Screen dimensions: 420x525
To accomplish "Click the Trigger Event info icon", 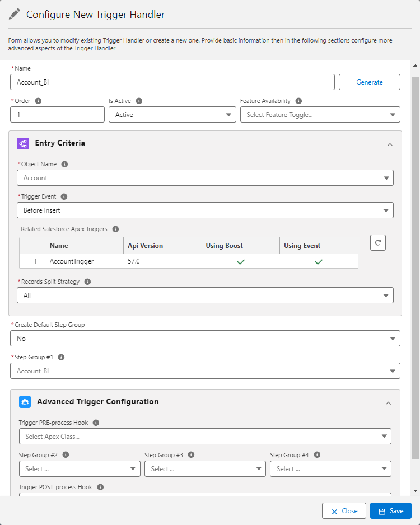I will [63, 197].
